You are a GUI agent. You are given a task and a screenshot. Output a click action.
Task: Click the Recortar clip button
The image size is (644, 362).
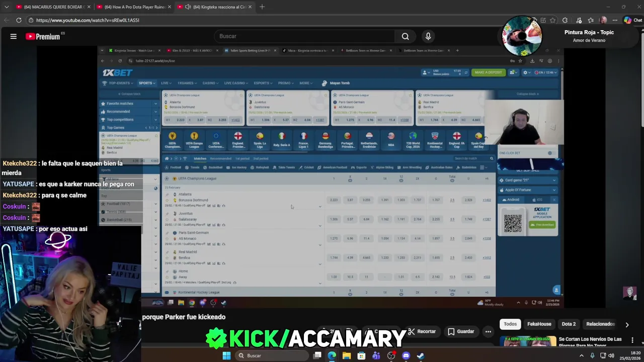[x=422, y=331]
